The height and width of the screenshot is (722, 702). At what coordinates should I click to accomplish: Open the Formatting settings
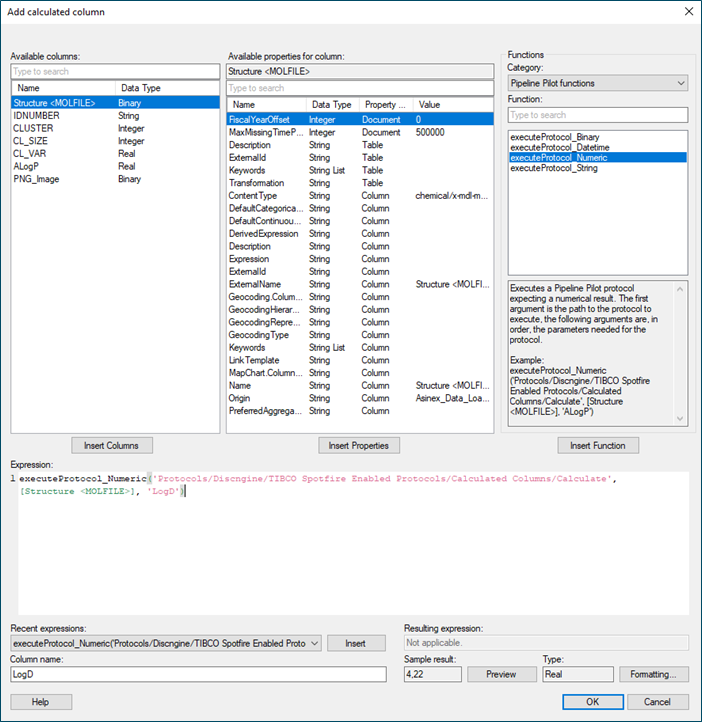point(654,674)
